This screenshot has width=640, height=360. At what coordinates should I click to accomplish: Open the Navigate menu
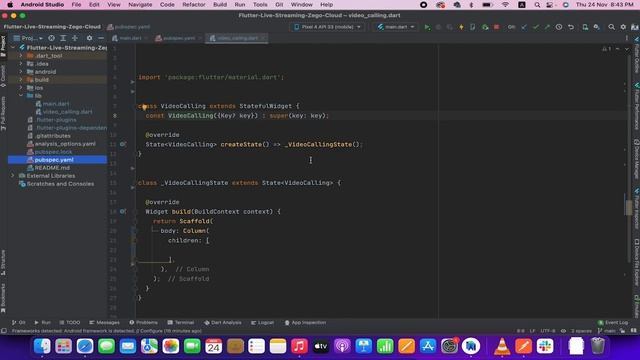tap(140, 4)
